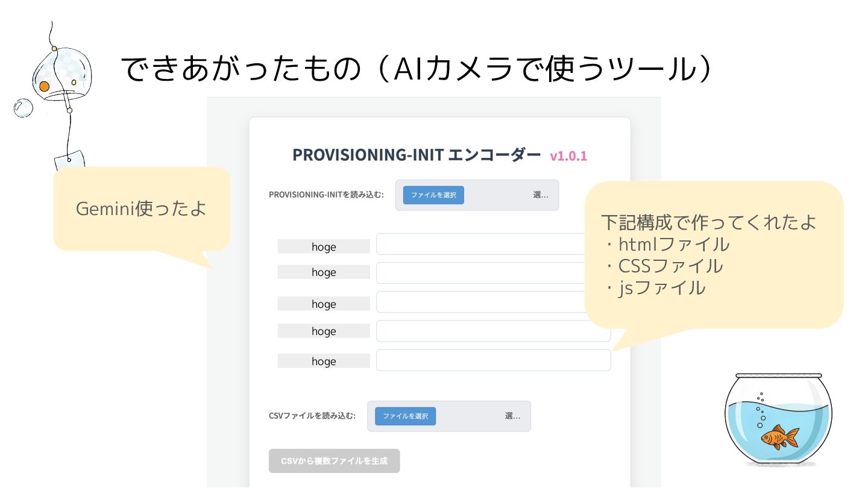Click the CSVから複数ファイルを生成 button
This screenshot has width=868, height=488.
click(x=335, y=461)
